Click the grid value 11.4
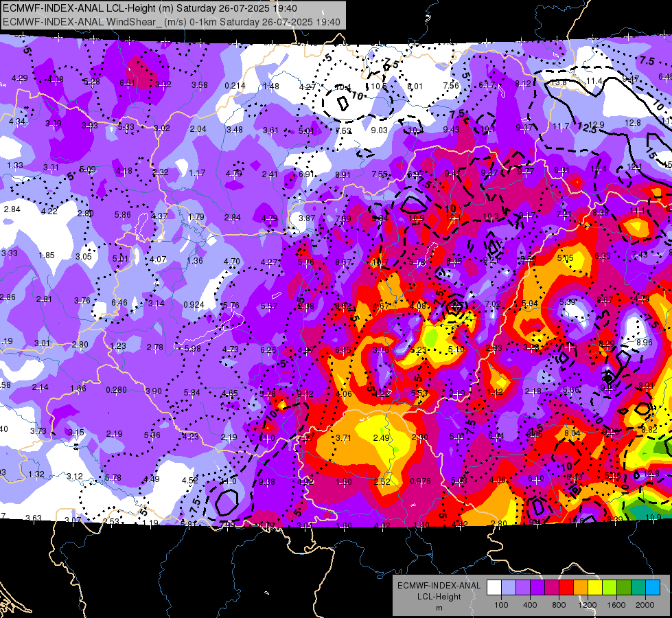The height and width of the screenshot is (618, 672). tap(594, 80)
